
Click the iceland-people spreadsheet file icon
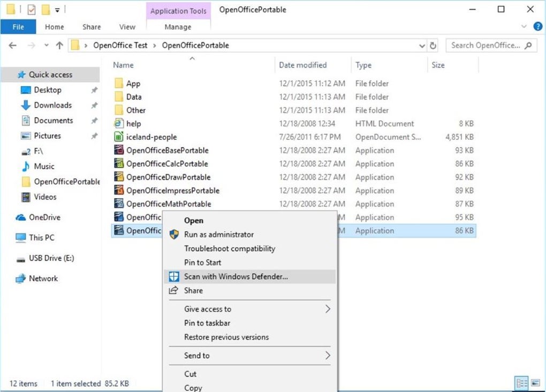point(119,137)
